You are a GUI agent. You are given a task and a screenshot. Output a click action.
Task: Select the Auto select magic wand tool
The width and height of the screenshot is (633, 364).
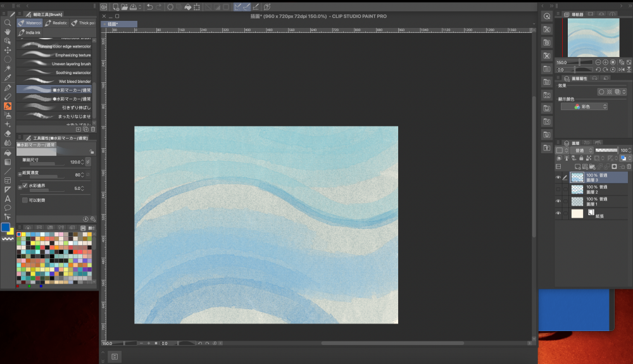click(7, 68)
